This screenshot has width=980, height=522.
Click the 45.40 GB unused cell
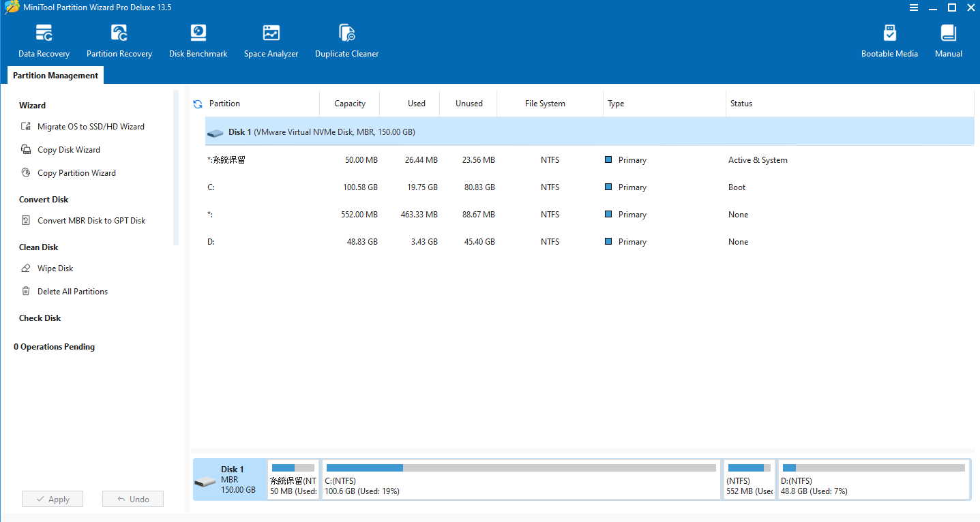point(479,242)
